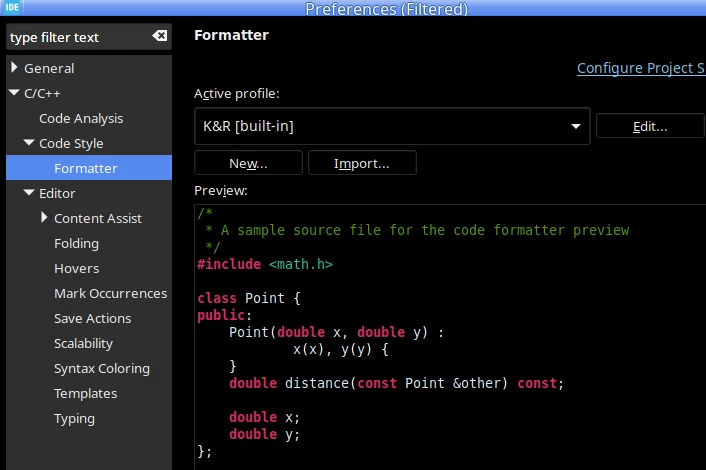Viewport: 706px width, 470px height.
Task: Open the Save Actions page
Action: [92, 318]
